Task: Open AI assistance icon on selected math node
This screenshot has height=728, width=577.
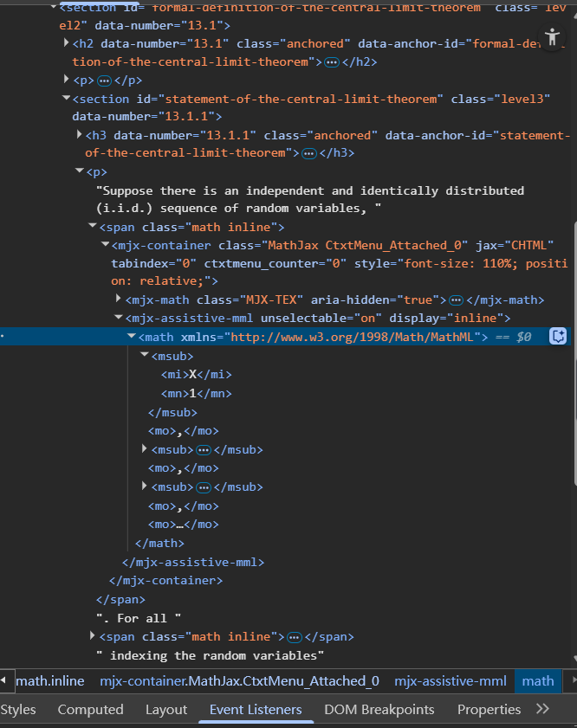Action: pyautogui.click(x=558, y=337)
